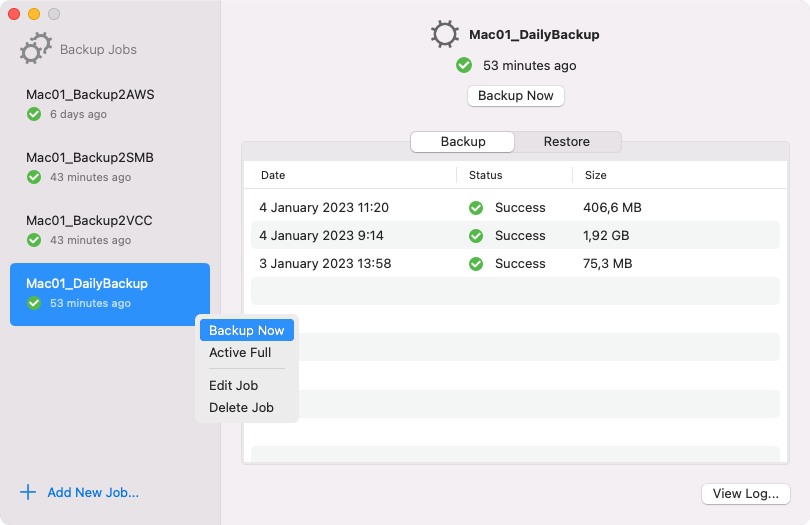The height and width of the screenshot is (525, 810).
Task: Switch to the Backup tab
Action: tap(463, 142)
